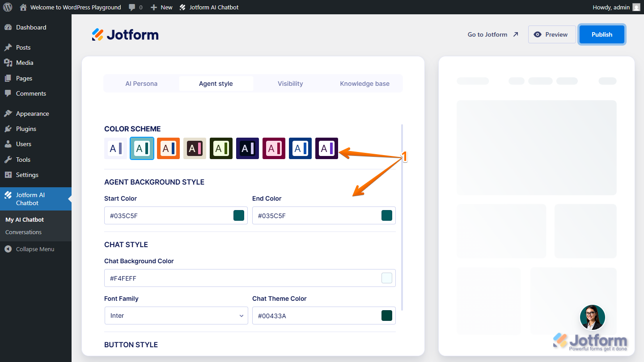Viewport: 644px width, 362px height.
Task: Open Chat Background Color swatch picker
Action: click(387, 278)
